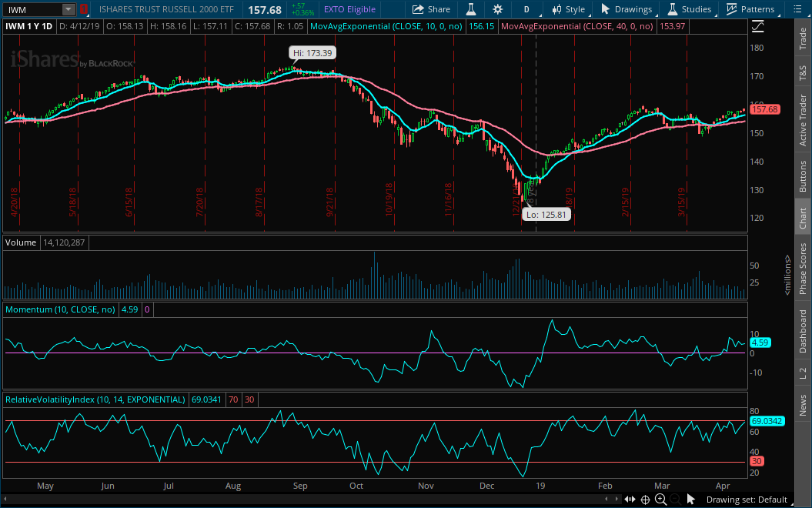Open the D timeframe dropdown
812x508 pixels.
click(x=526, y=9)
